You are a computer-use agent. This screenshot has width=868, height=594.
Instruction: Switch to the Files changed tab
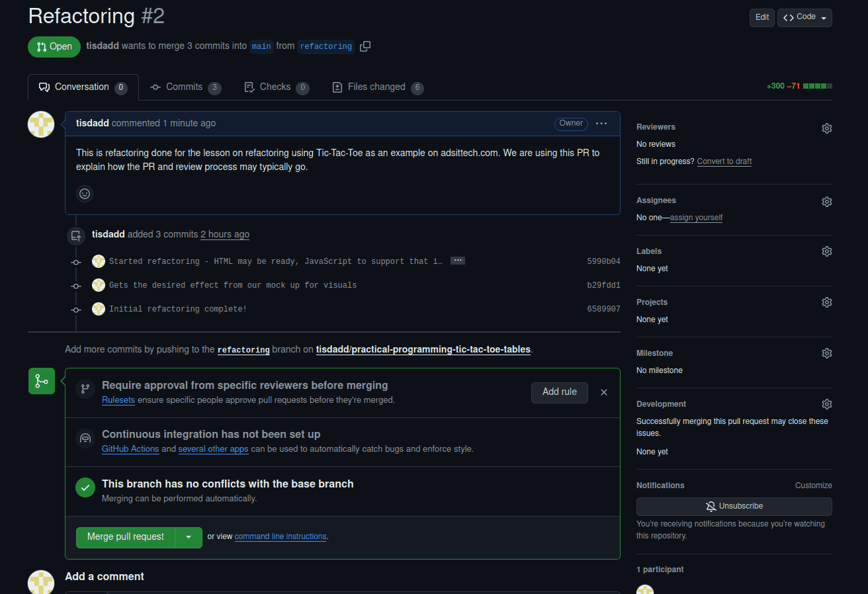point(376,87)
